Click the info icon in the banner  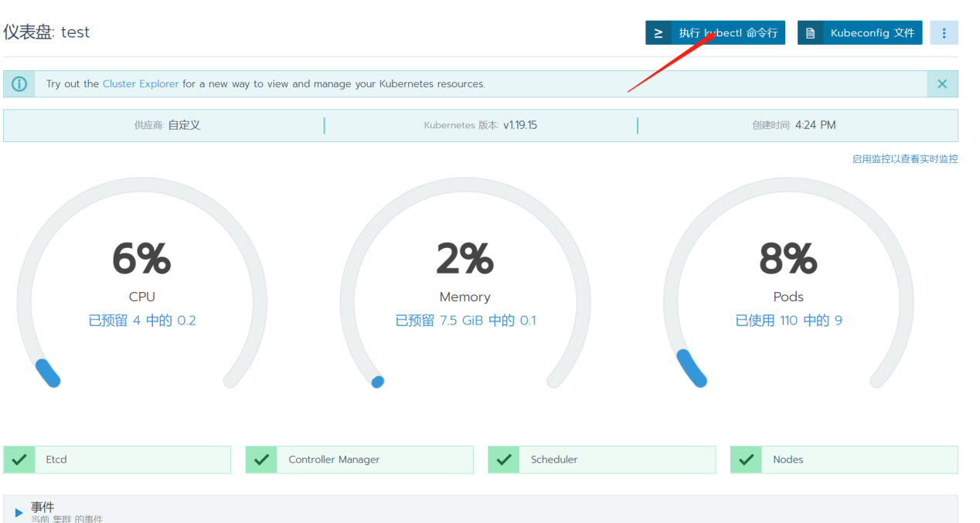tap(19, 84)
